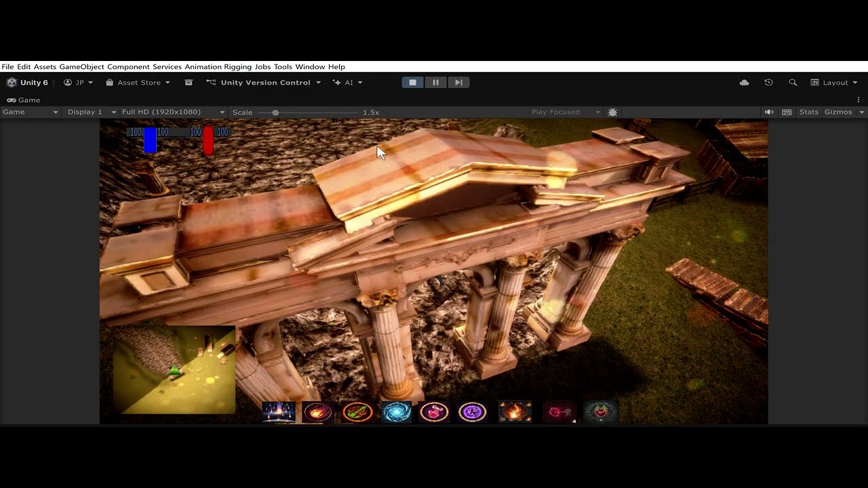
Task: Select the Game view tab
Action: coord(24,100)
